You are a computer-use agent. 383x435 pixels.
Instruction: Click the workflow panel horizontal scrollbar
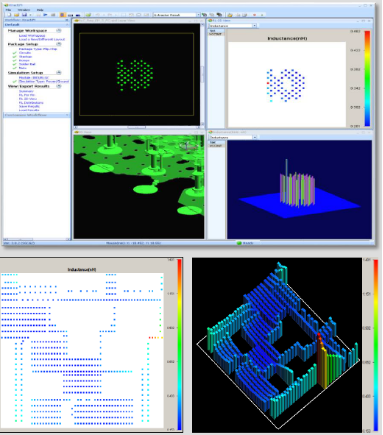(37, 239)
